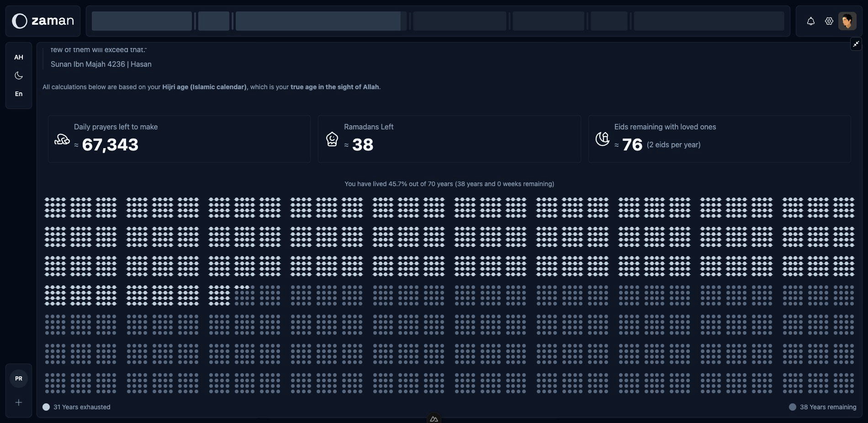
Task: Open the settings gear
Action: point(829,21)
